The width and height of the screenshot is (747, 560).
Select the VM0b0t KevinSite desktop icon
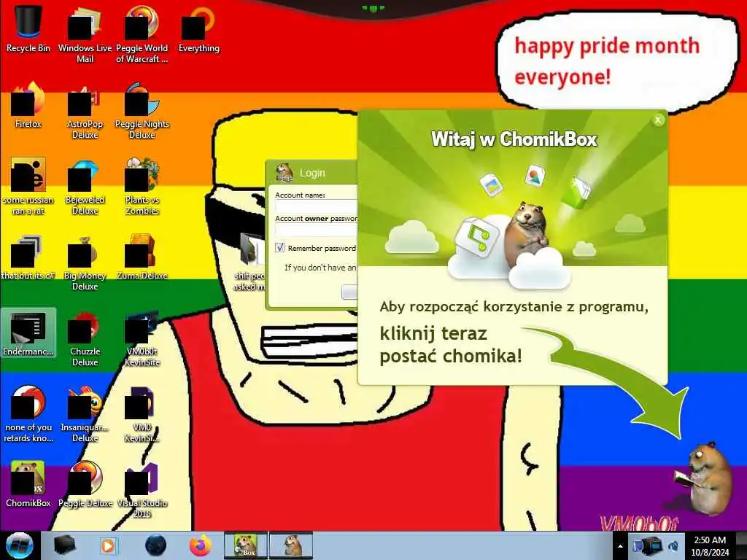pyautogui.click(x=142, y=338)
